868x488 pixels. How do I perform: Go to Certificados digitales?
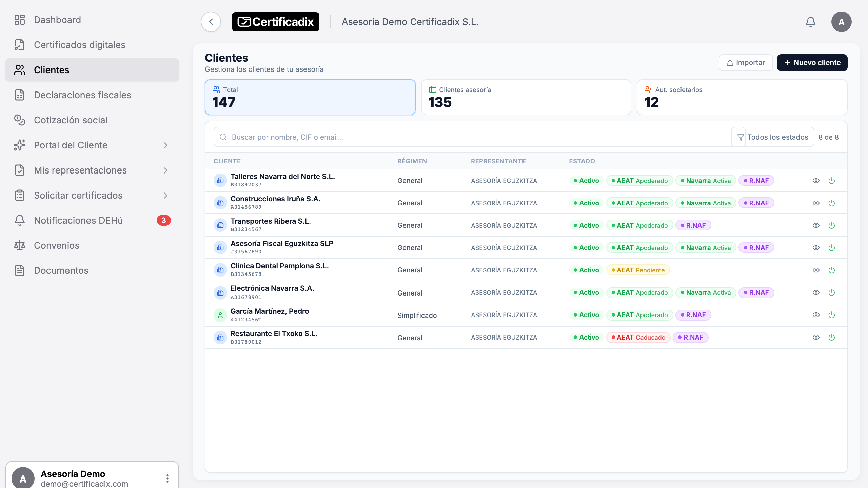click(92, 45)
